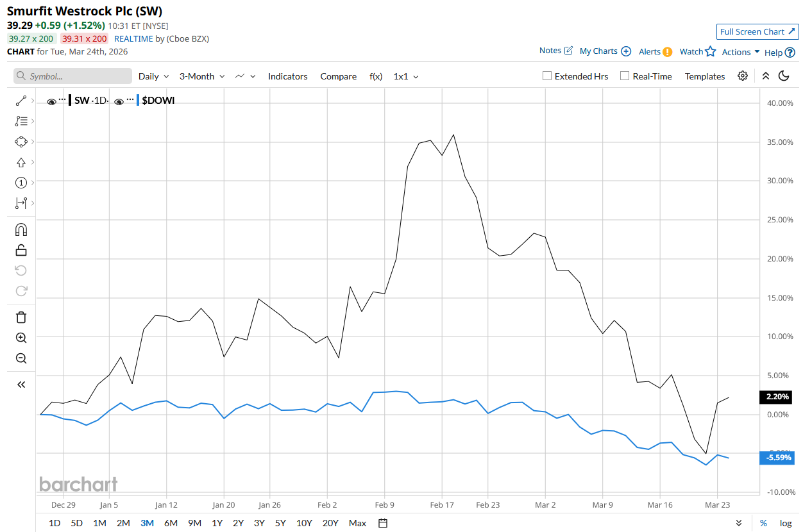Select the 5D range tab

pos(76,523)
